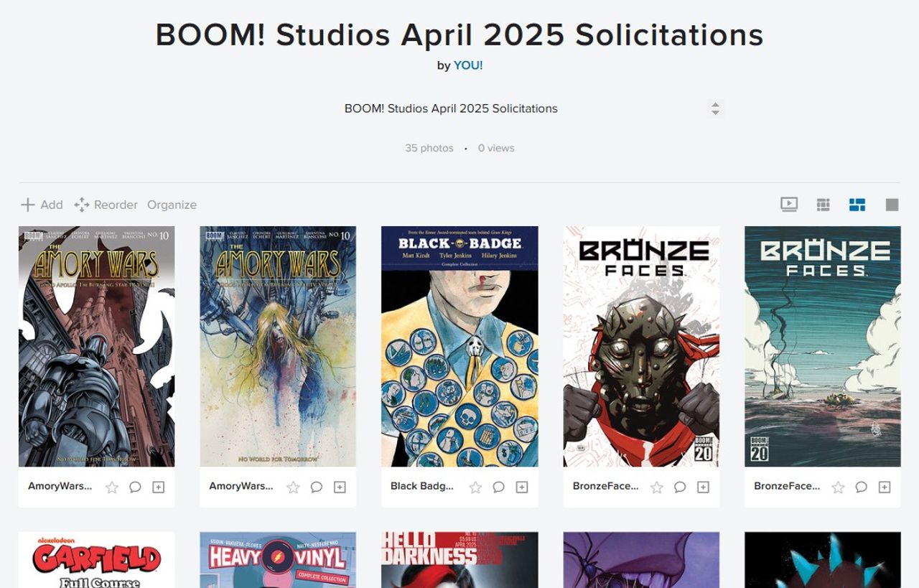Add first BronzeFaces mask photo to album
The height and width of the screenshot is (588, 919).
point(704,487)
